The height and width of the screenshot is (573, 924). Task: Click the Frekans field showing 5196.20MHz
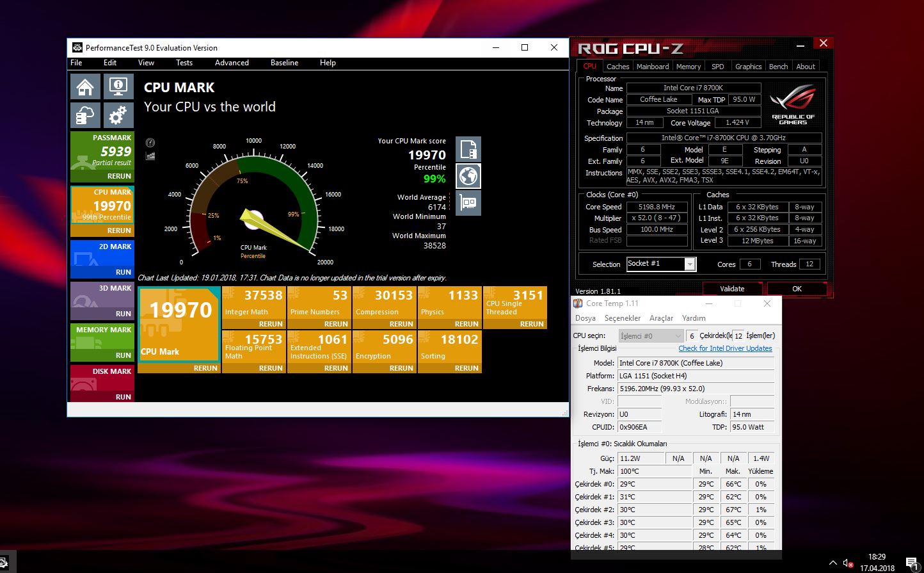coord(696,389)
